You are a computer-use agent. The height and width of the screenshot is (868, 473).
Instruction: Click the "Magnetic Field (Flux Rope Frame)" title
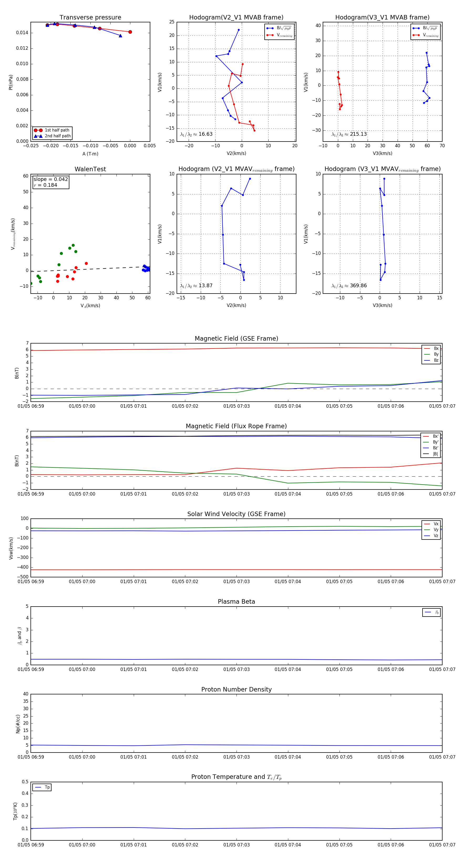coord(236,426)
